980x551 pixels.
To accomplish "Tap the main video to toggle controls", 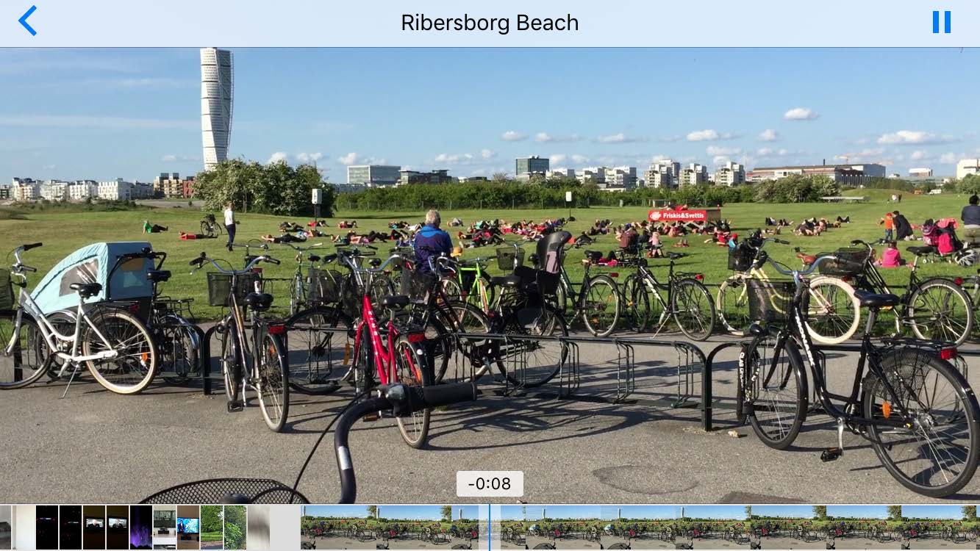I will pyautogui.click(x=490, y=275).
